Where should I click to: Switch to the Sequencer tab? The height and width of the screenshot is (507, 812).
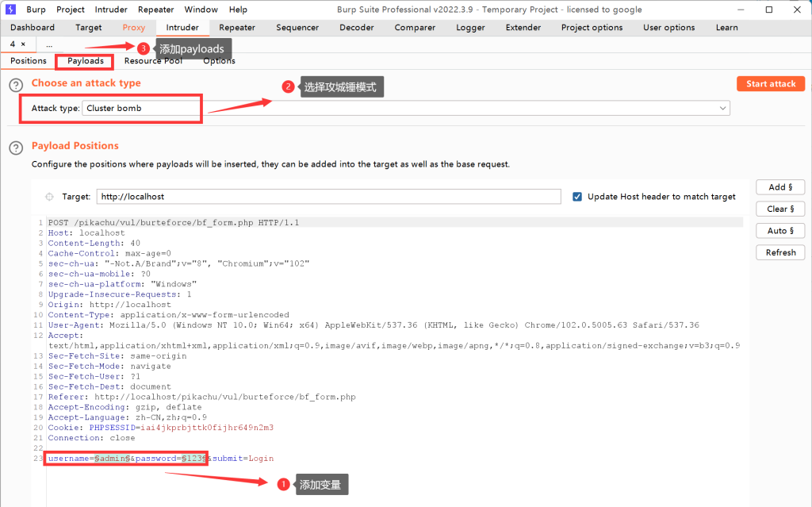297,28
